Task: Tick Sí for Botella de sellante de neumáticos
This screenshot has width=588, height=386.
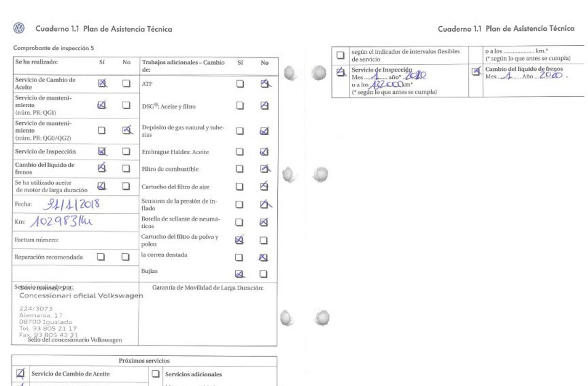Action: tap(239, 222)
